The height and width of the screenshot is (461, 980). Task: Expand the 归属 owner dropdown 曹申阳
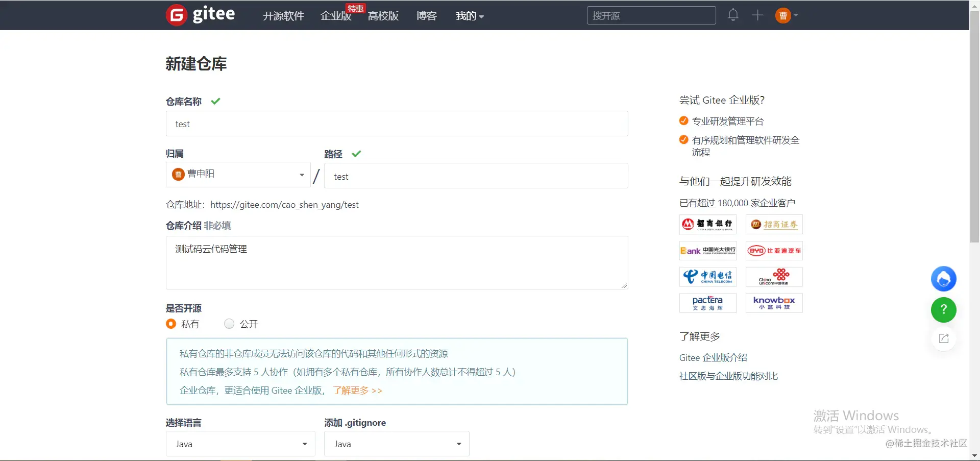[x=238, y=175]
